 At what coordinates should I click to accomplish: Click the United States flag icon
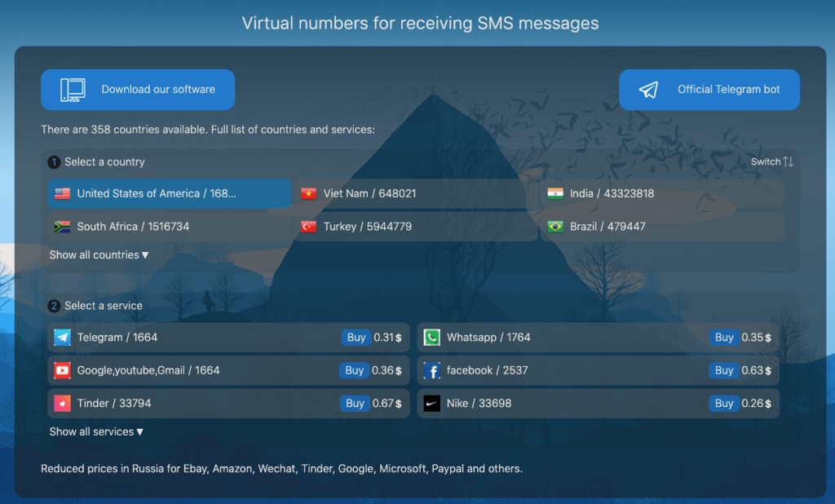click(x=63, y=193)
